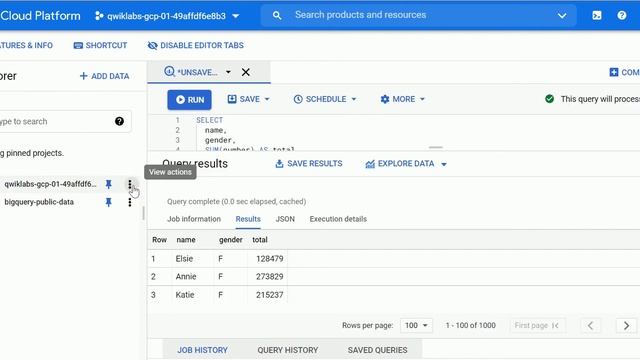Go to previous results page

pos(590,325)
